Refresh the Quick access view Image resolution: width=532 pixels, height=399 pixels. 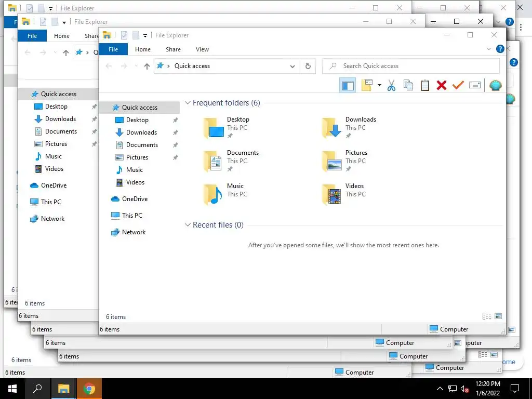pyautogui.click(x=308, y=66)
